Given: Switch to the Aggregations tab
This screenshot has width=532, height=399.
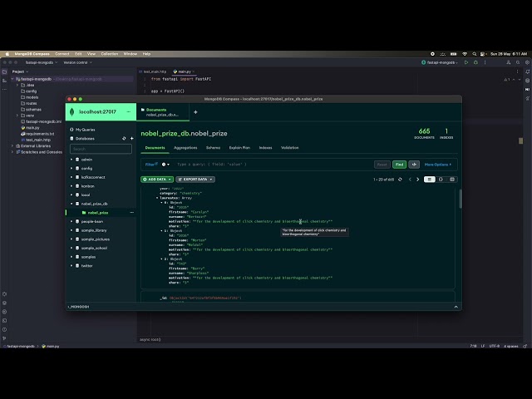Looking at the screenshot, I should (x=185, y=148).
